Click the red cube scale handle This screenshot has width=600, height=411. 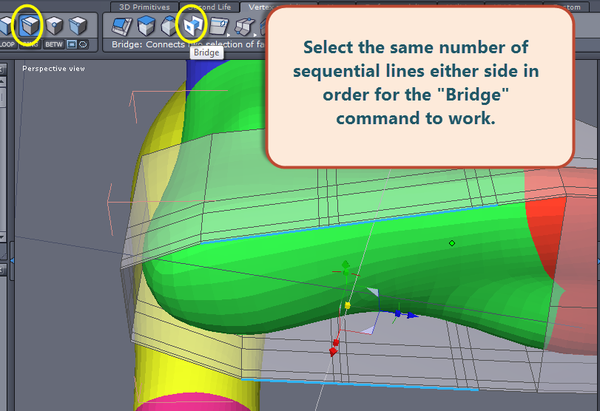[x=336, y=342]
